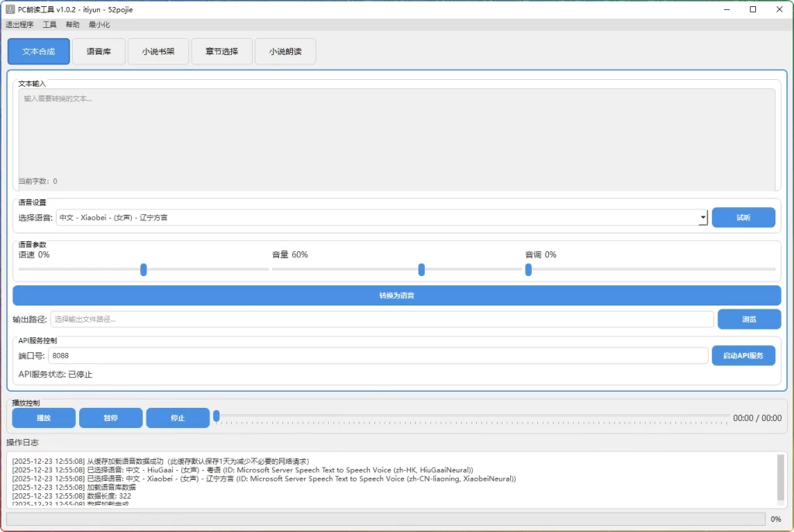794x532 pixels.
Task: Click 退出程序 in the menu bar
Action: tap(20, 24)
